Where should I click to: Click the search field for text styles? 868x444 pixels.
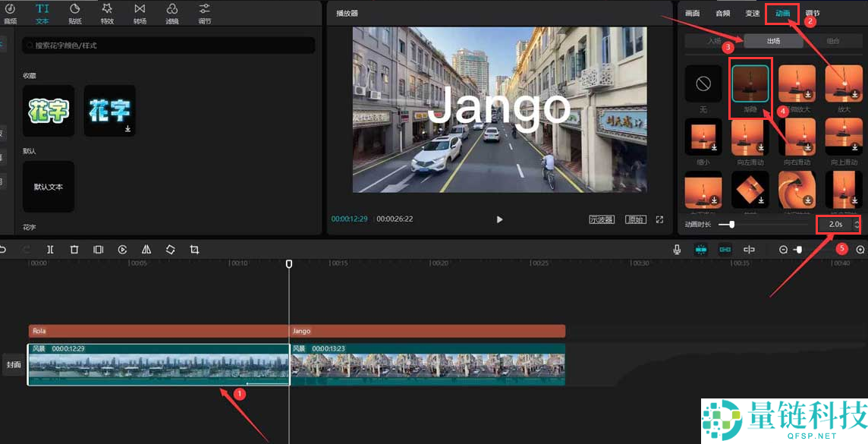pyautogui.click(x=168, y=46)
